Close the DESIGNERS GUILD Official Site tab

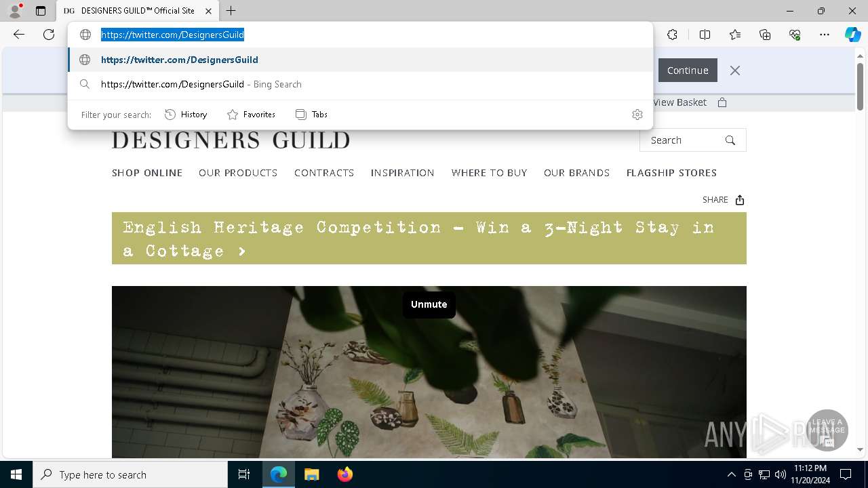(x=208, y=11)
